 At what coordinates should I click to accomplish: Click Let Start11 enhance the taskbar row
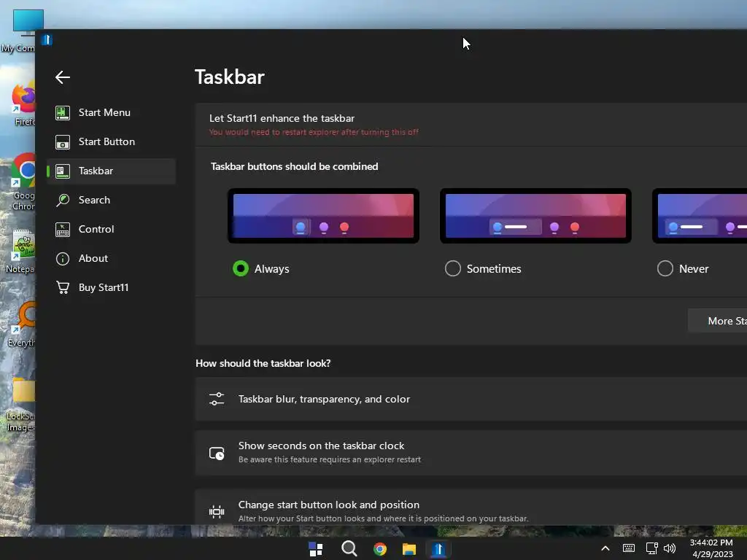[471, 124]
